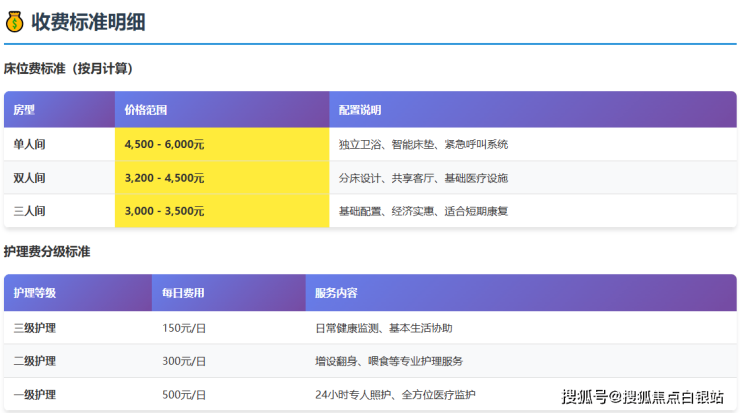
Task: Select the highlighted 3,200 - 4,500元 cell
Action: point(165,178)
